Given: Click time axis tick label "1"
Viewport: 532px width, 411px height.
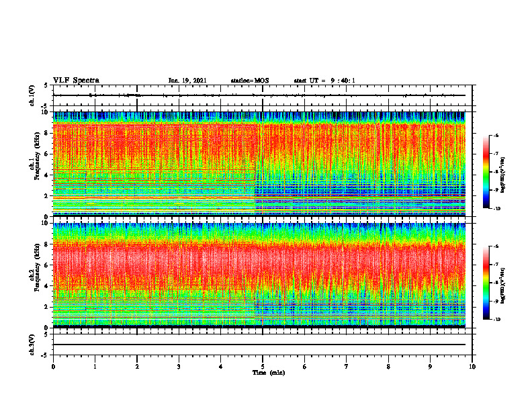Looking at the screenshot, I should tap(95, 367).
